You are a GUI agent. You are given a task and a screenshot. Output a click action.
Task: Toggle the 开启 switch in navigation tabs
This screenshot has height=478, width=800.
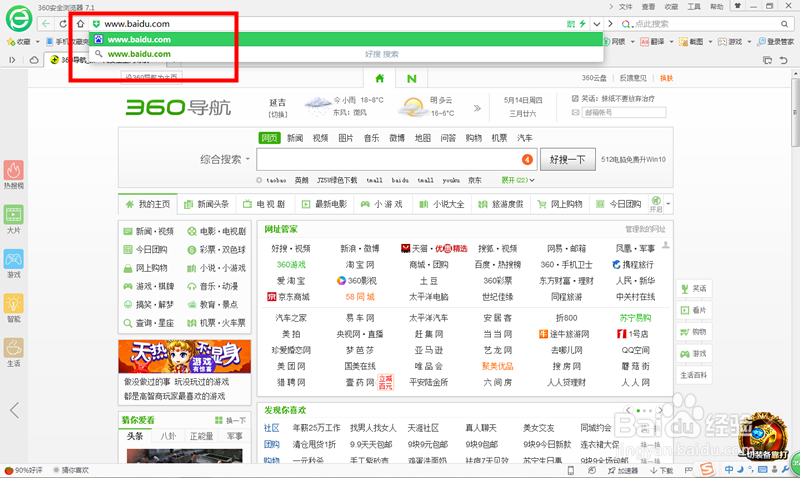click(x=656, y=204)
